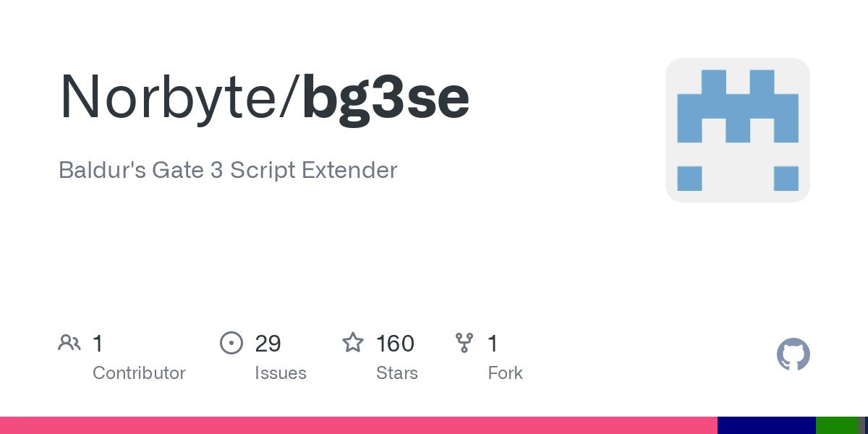Click the pink language bar segment

(359, 425)
